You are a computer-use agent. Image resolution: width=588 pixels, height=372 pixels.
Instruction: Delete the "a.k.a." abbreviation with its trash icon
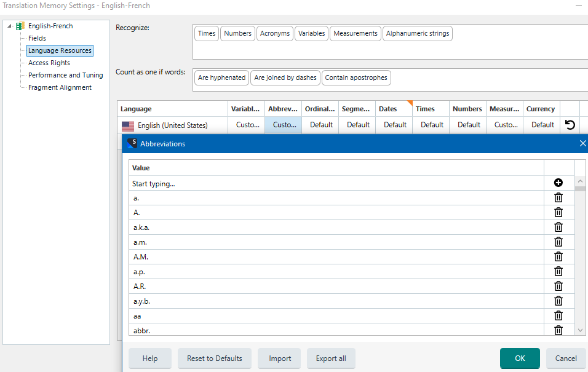[558, 227]
